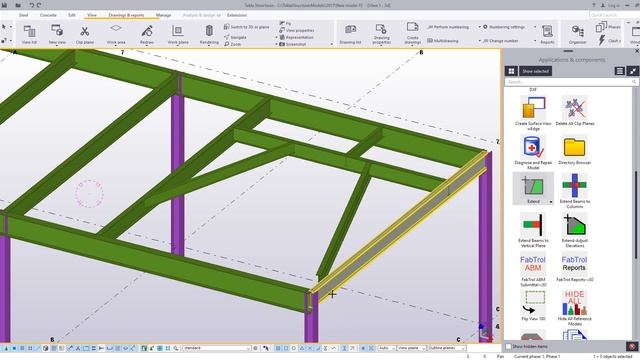Screen dimensions: 640x360
Task: Open the Organizer
Action: pyautogui.click(x=578, y=34)
